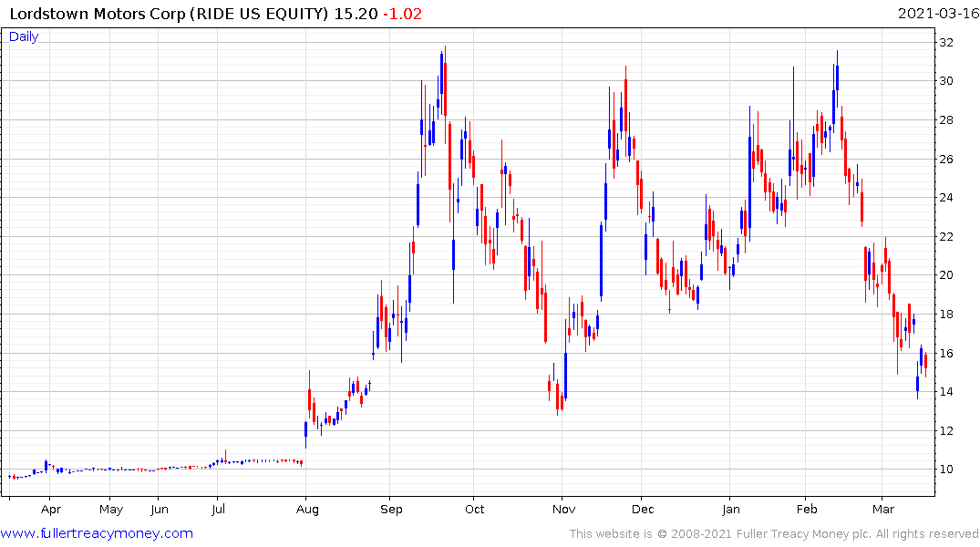
Task: Click the 'Feb' x-axis label
Action: tap(807, 509)
